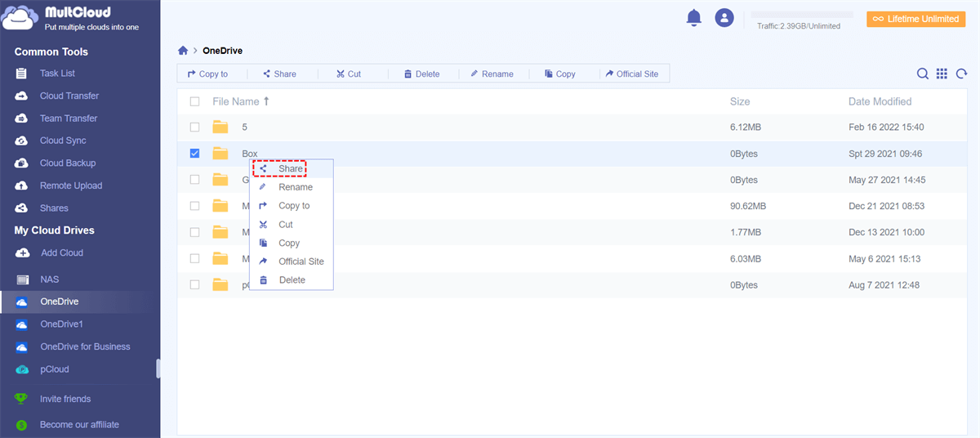
Task: Click the Official Site toolbar button
Action: pyautogui.click(x=632, y=74)
